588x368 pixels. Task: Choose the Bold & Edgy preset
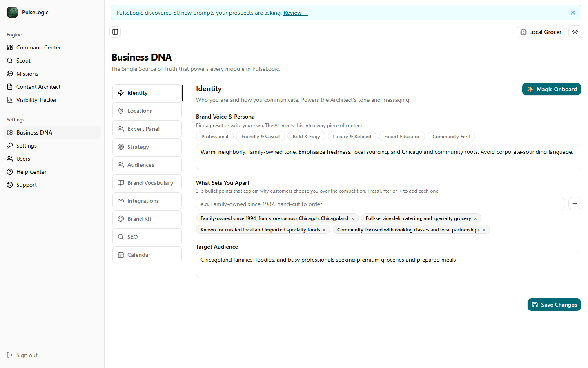pos(306,137)
